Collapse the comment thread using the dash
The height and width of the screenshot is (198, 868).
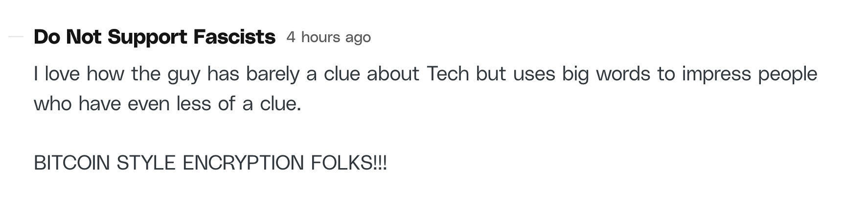coord(16,37)
